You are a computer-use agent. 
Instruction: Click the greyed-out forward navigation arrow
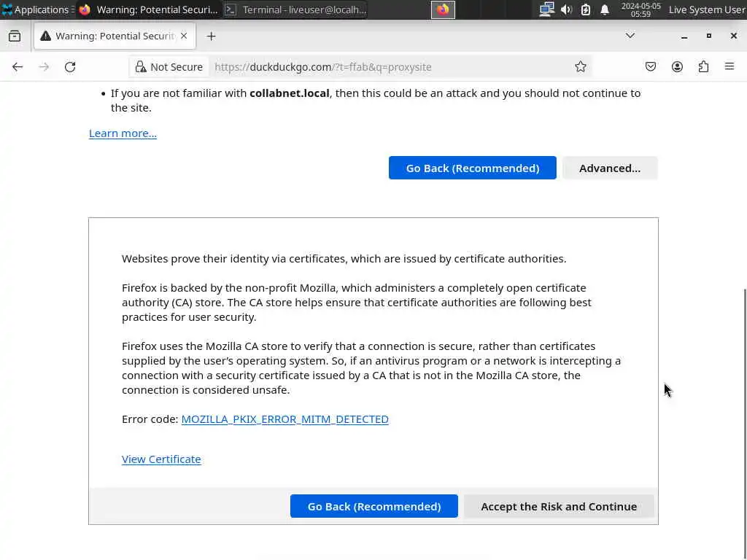[44, 67]
